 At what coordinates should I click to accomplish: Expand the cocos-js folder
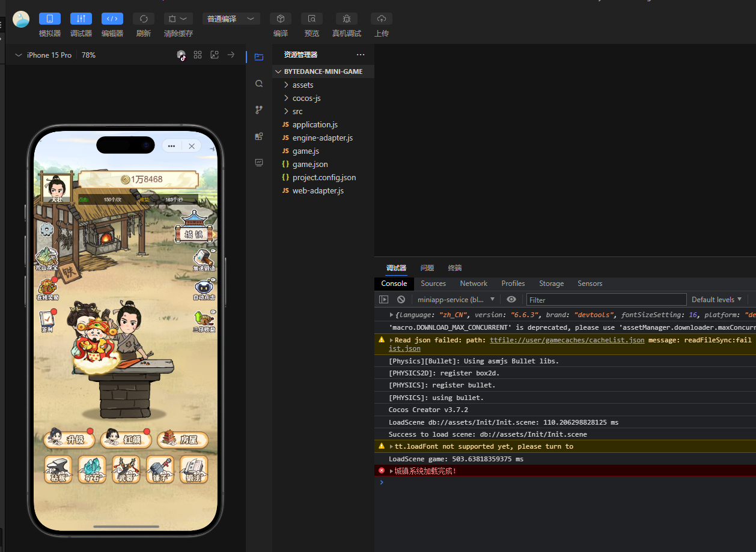(x=323, y=98)
